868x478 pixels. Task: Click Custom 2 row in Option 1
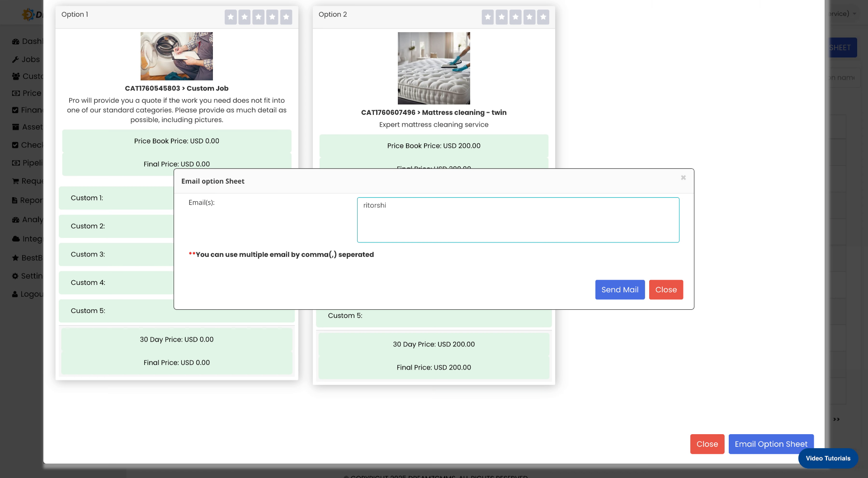point(116,226)
